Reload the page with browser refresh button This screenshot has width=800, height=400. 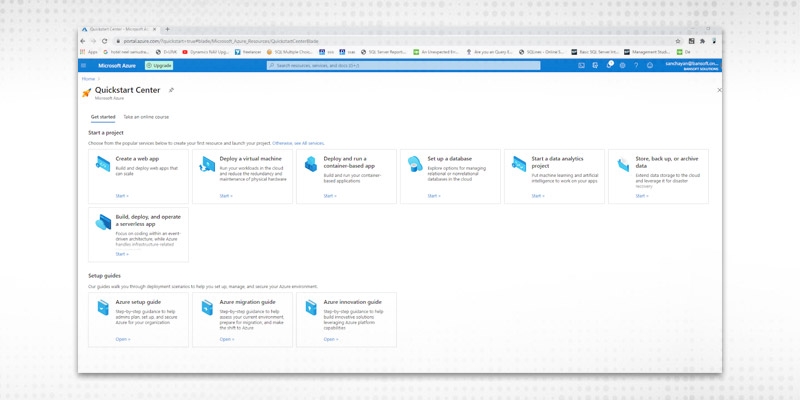coord(105,41)
